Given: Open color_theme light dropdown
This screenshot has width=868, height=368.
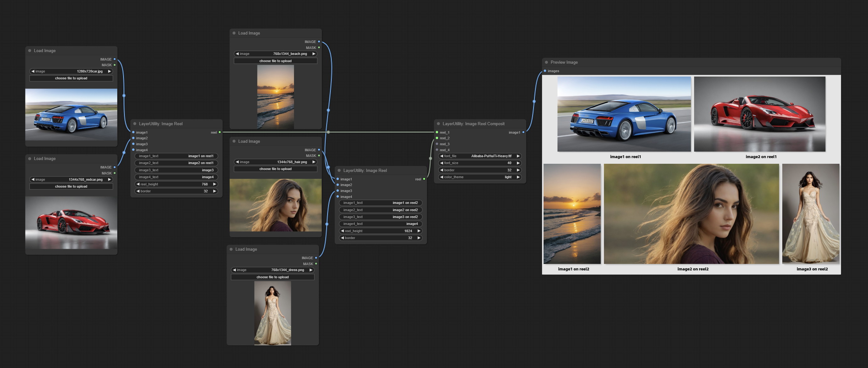Looking at the screenshot, I should pyautogui.click(x=480, y=177).
